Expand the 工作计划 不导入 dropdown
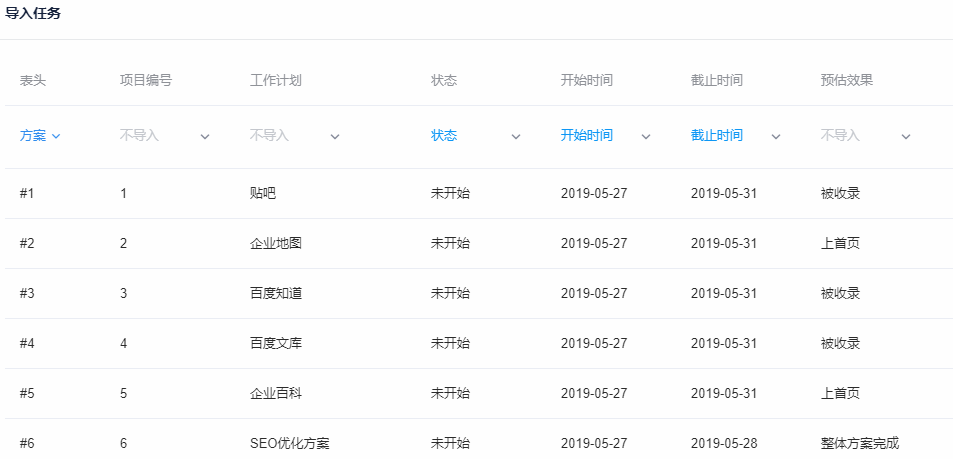Image resolution: width=953 pixels, height=459 pixels. pyautogui.click(x=295, y=136)
